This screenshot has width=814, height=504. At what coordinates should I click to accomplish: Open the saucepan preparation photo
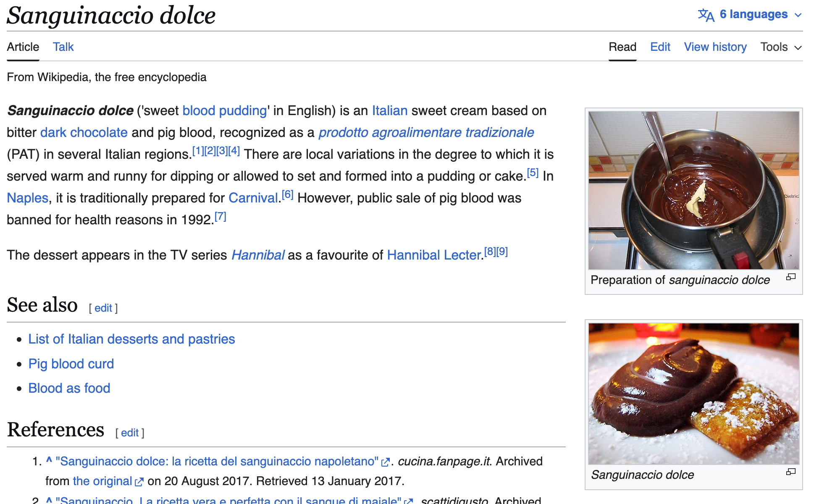[x=693, y=190]
